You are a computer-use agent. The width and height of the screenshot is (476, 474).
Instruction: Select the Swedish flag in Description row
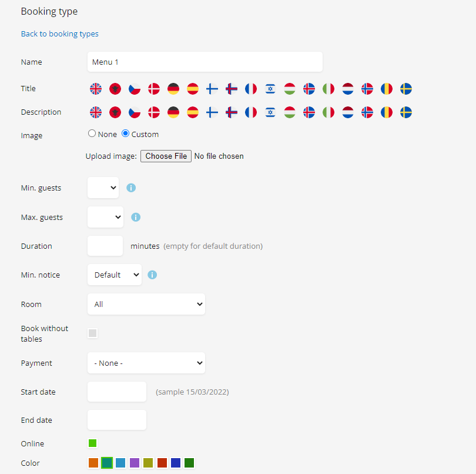pyautogui.click(x=406, y=112)
